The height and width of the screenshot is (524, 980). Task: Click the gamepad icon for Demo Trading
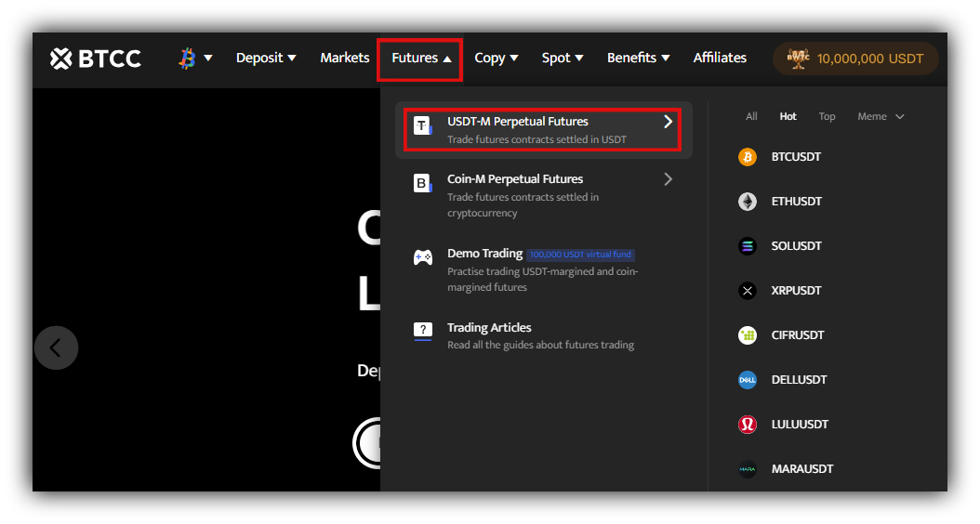tap(422, 257)
